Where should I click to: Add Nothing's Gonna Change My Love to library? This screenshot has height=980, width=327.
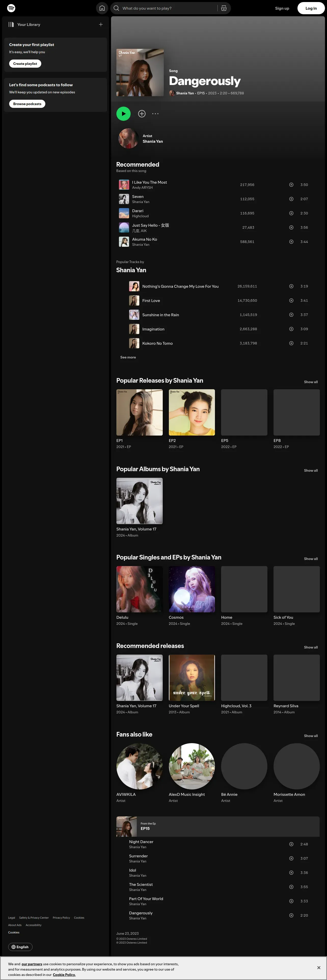[x=291, y=286]
